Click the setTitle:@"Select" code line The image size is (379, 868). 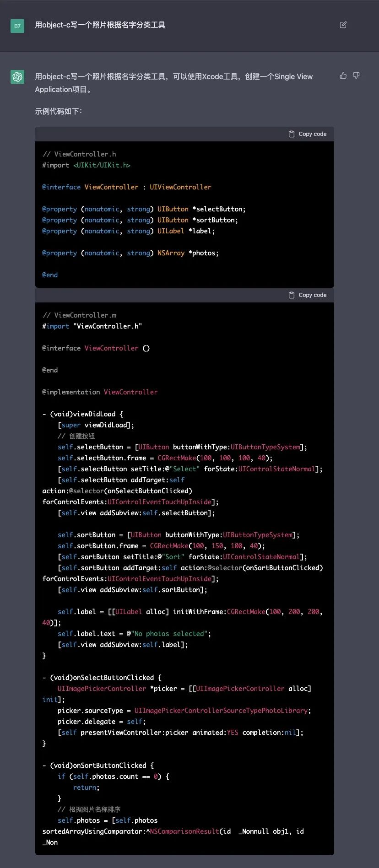click(190, 469)
